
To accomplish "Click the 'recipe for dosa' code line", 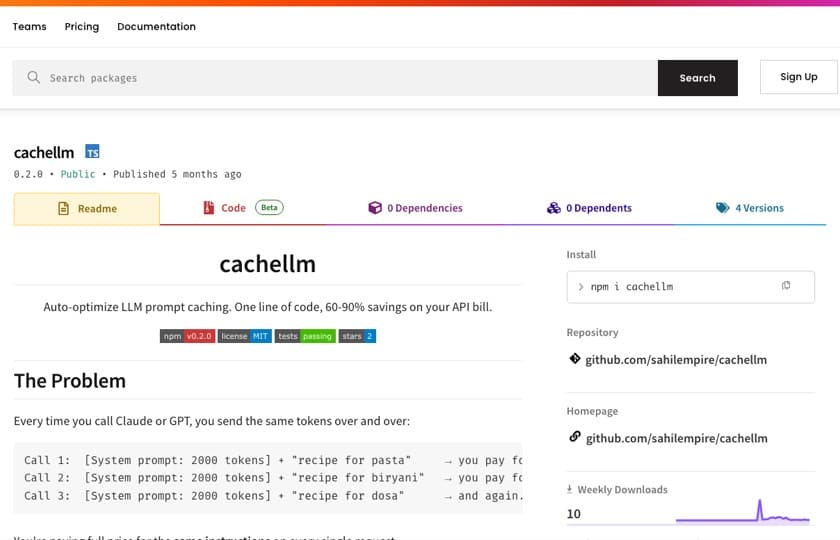I will [273, 496].
